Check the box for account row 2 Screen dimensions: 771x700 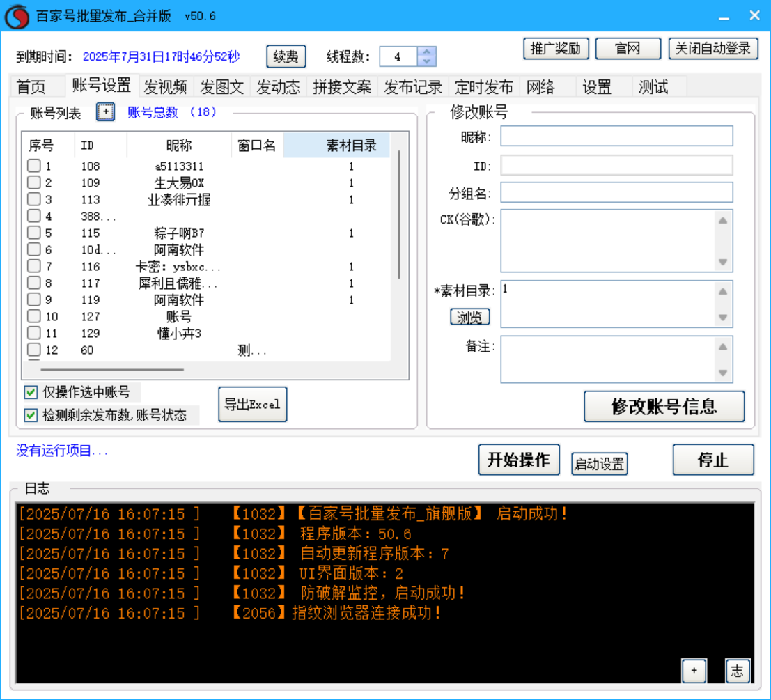(34, 182)
